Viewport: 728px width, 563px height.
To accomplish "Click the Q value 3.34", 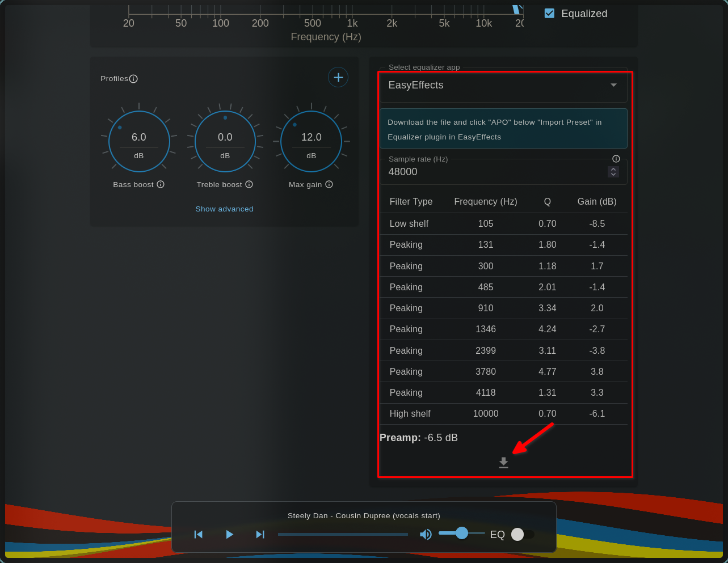I will pos(548,308).
